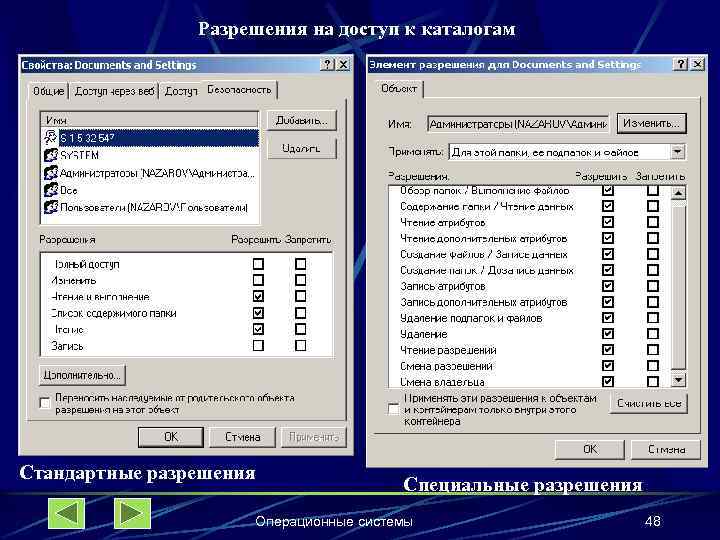720x540 pixels.
Task: Click the Имя field with Администраторы
Action: click(518, 124)
